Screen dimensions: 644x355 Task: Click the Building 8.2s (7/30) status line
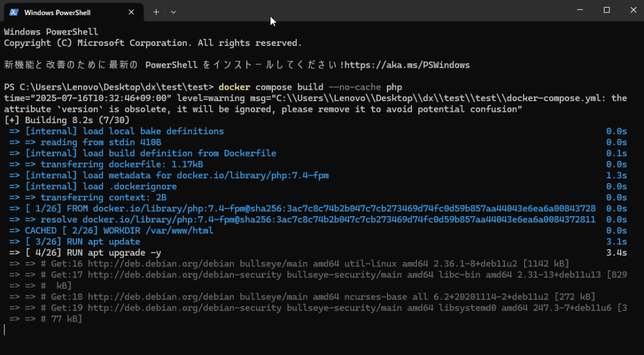(66, 120)
